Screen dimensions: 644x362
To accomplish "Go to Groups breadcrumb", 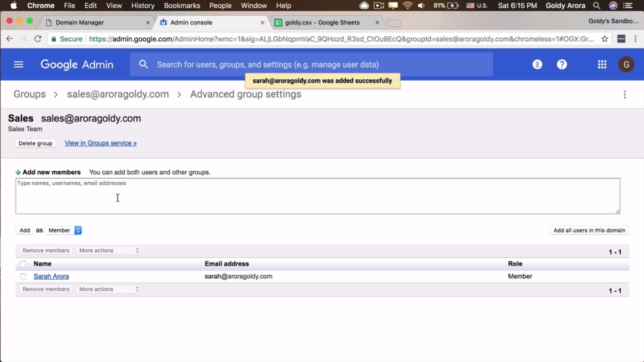I will [x=29, y=94].
